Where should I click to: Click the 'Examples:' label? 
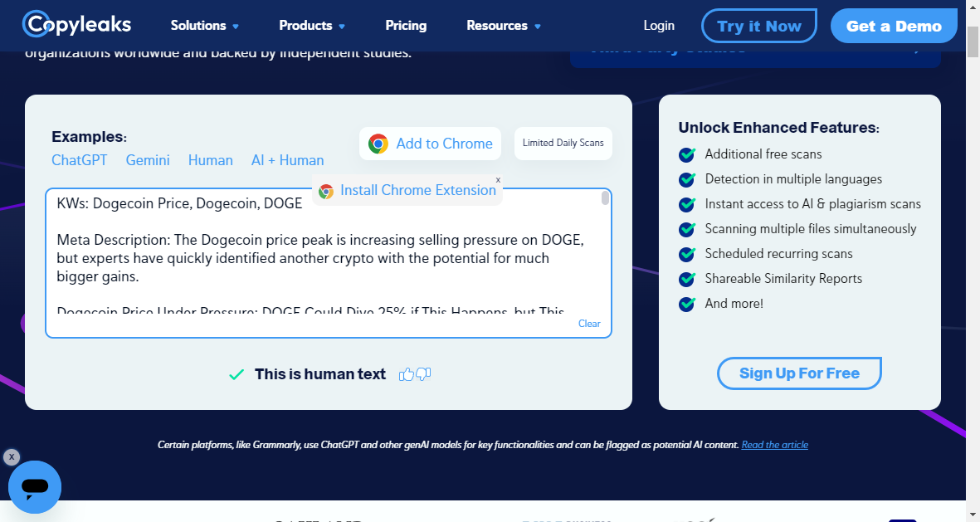[x=90, y=137]
